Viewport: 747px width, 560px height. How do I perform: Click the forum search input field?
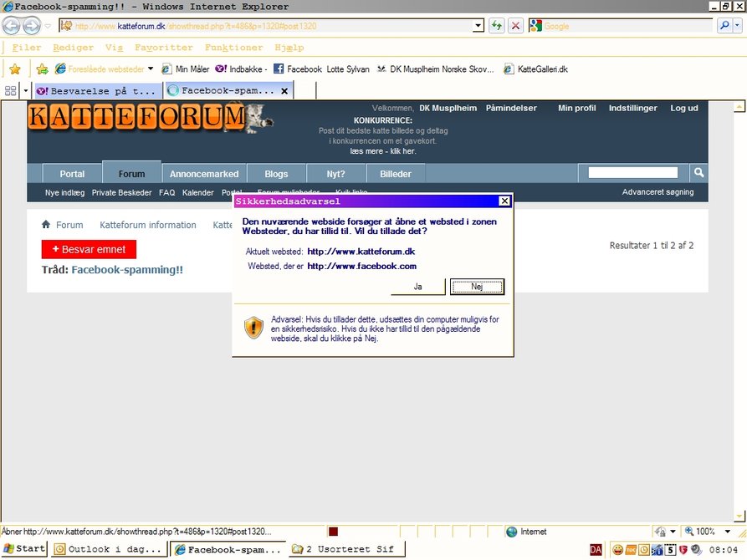[632, 172]
